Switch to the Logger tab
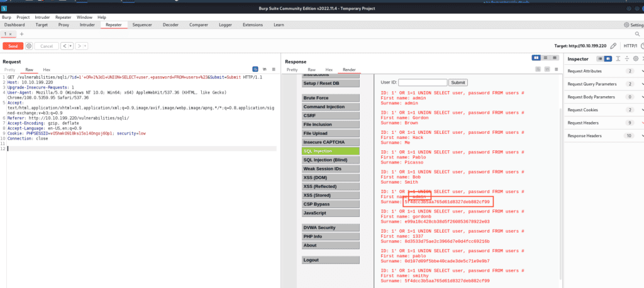644x288 pixels. (225, 25)
